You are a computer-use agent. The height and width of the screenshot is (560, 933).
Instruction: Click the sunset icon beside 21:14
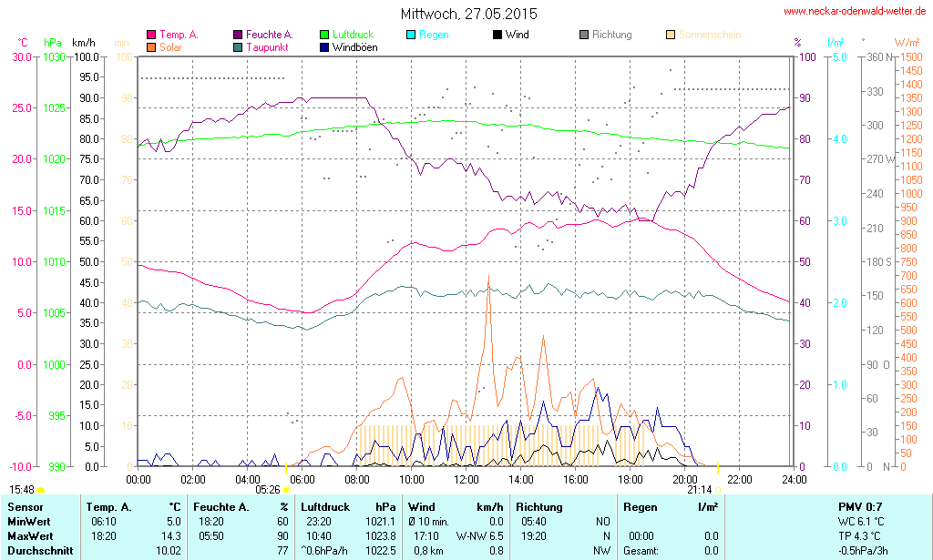[718, 489]
